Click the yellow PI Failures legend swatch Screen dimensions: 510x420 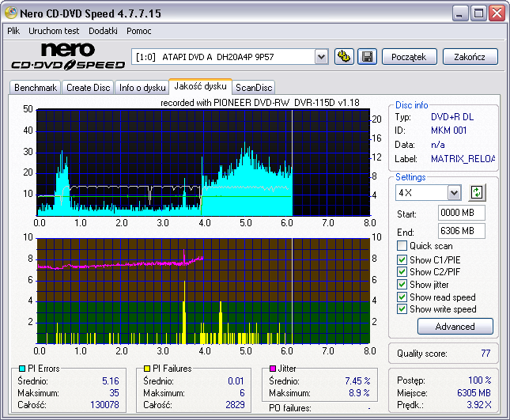pos(147,369)
